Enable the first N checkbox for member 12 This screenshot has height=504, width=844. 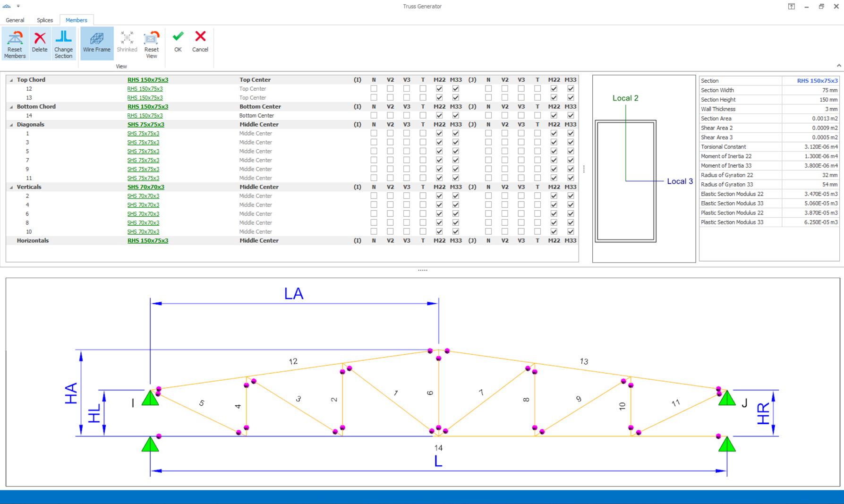point(374,89)
